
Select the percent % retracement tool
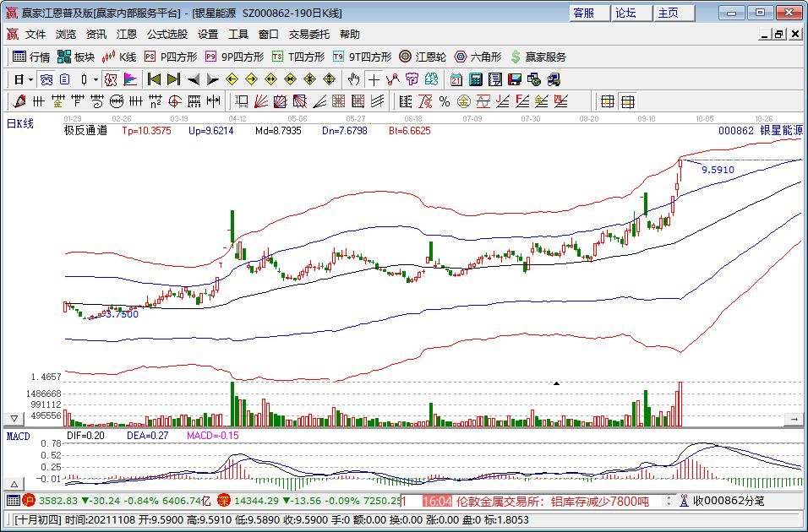[x=445, y=102]
